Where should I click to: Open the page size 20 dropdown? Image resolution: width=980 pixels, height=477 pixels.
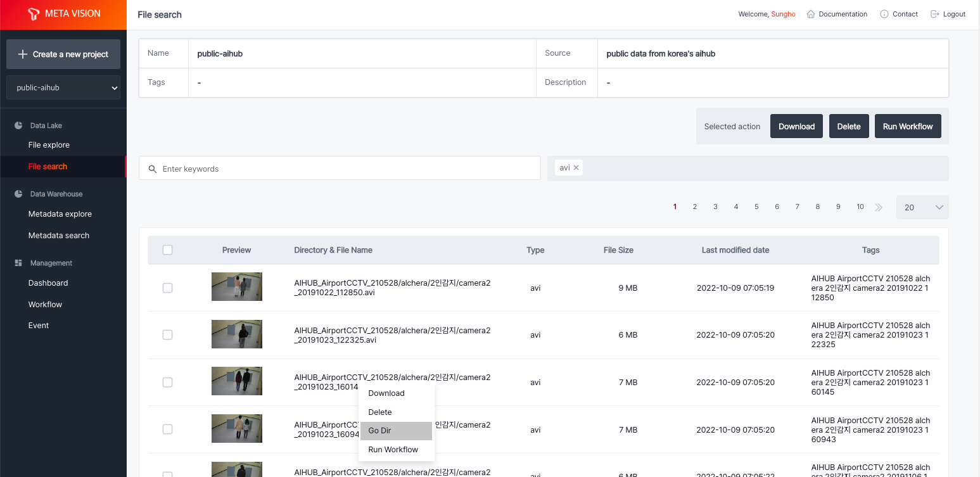(x=922, y=207)
